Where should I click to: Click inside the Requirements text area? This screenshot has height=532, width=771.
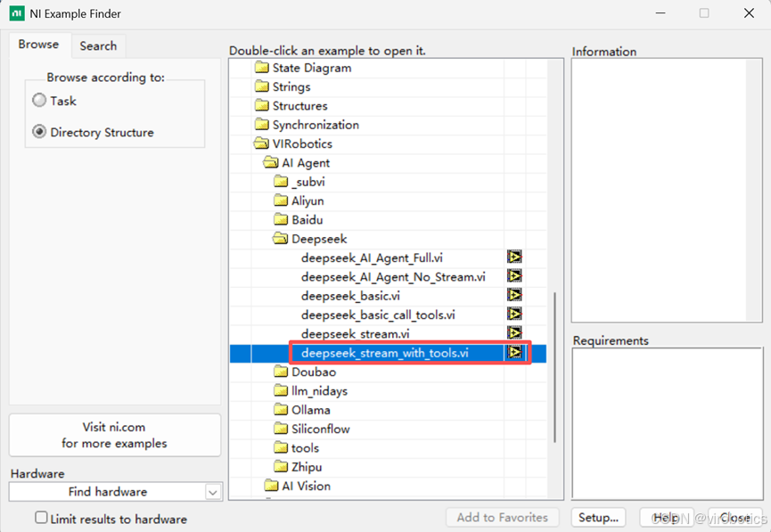pos(668,423)
